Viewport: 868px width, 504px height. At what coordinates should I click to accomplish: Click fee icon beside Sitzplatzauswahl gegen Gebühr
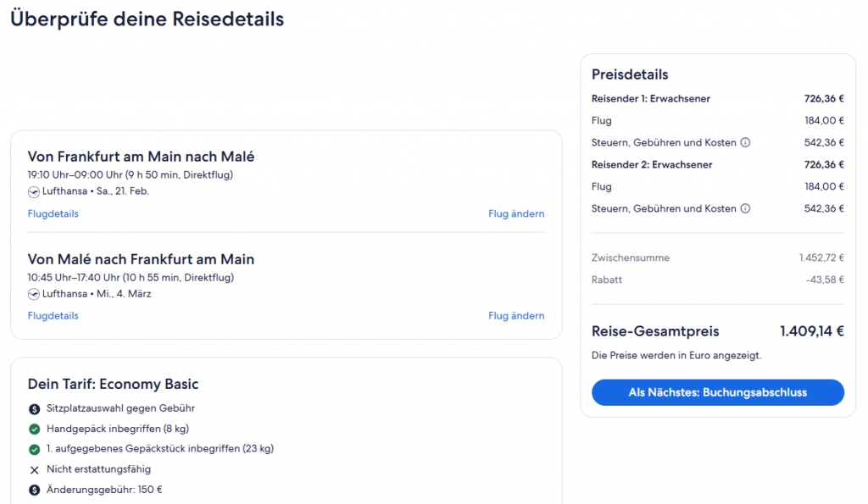pyautogui.click(x=35, y=408)
